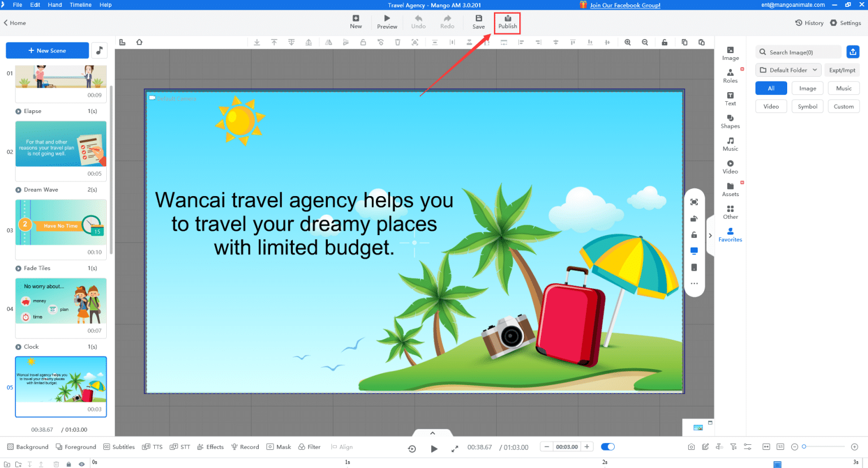868x468 pixels.
Task: Toggle the blue switch beside duration
Action: [607, 447]
